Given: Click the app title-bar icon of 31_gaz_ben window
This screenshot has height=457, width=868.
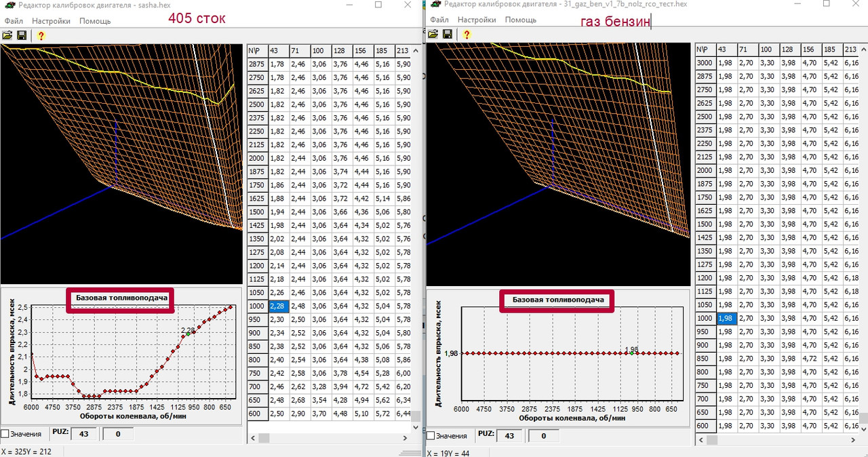Looking at the screenshot, I should coord(436,4).
